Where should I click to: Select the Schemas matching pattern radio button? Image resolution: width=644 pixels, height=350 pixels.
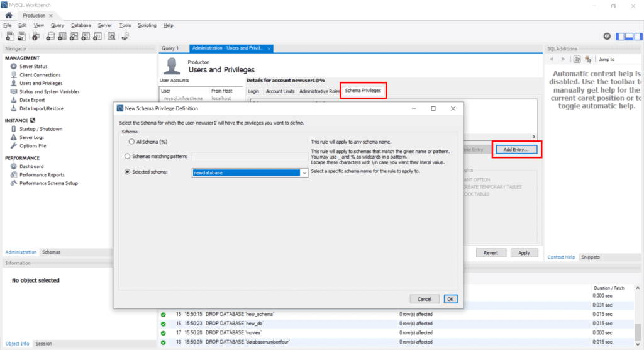127,156
